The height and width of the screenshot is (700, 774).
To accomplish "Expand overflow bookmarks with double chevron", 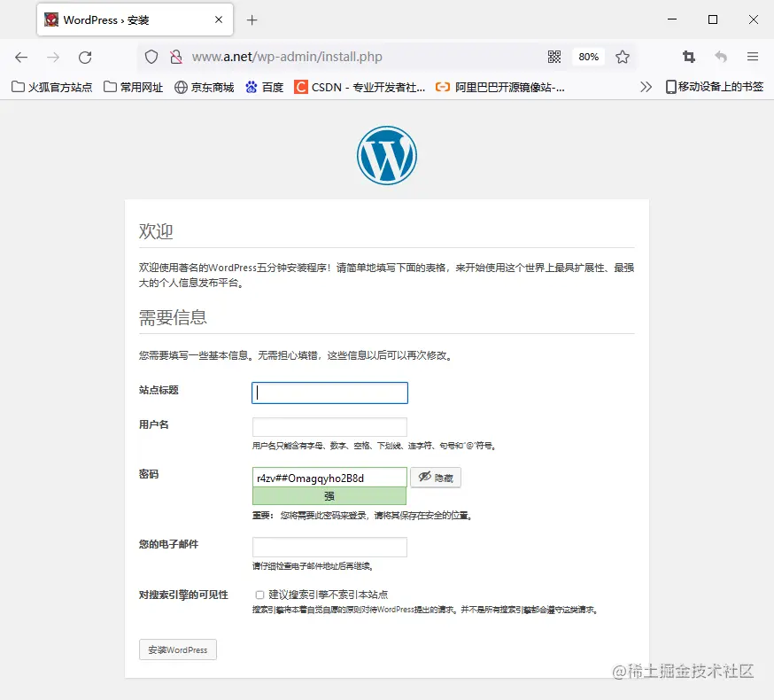I will (646, 87).
